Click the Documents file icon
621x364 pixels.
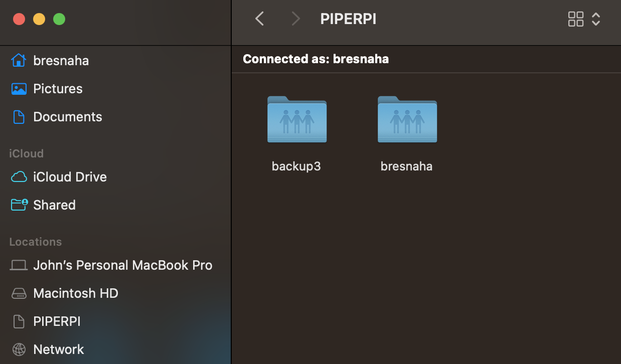(x=19, y=117)
